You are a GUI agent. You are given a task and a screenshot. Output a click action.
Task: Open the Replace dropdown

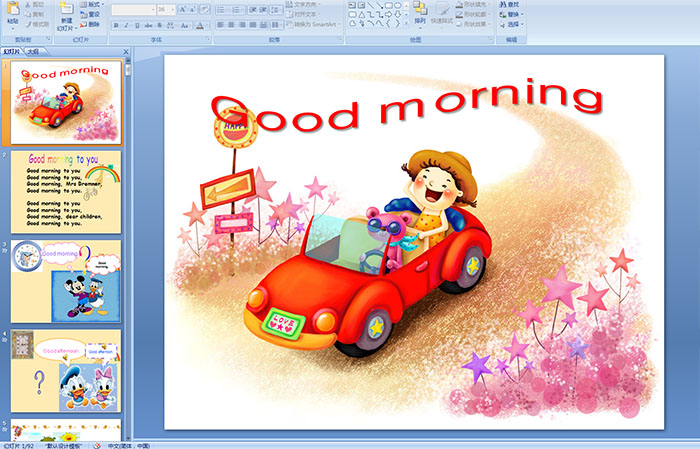[511, 14]
